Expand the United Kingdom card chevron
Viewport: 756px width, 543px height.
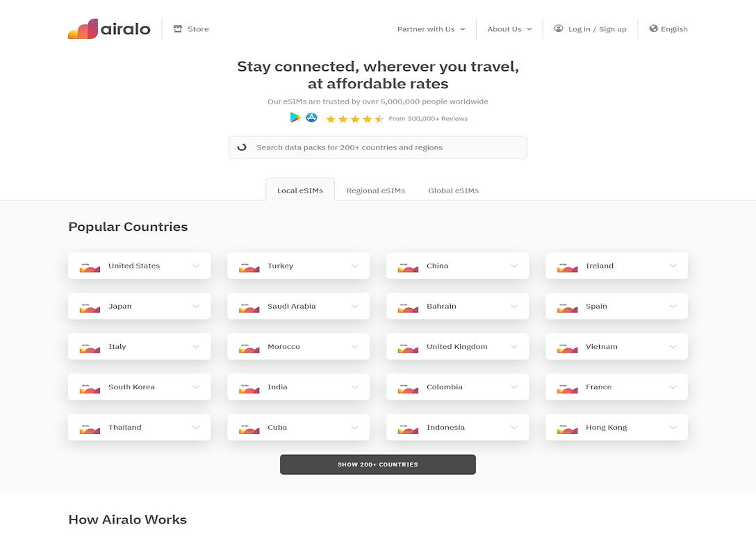(514, 346)
